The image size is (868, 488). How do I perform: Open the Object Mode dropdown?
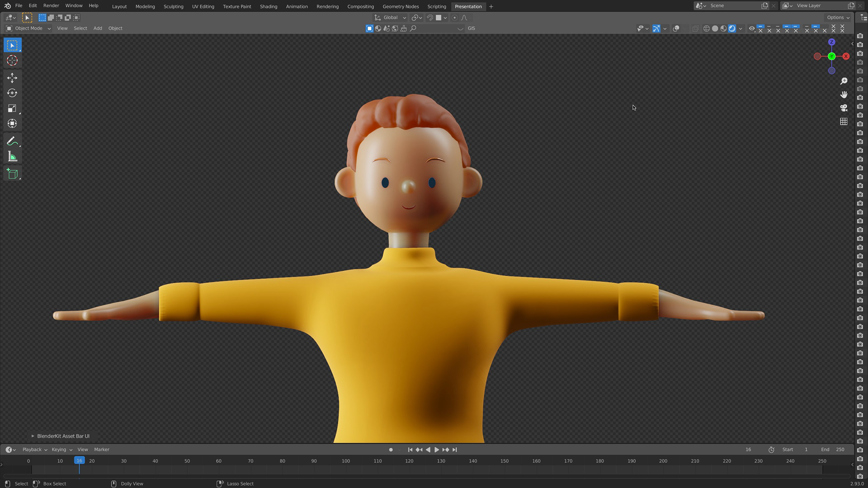click(x=28, y=28)
